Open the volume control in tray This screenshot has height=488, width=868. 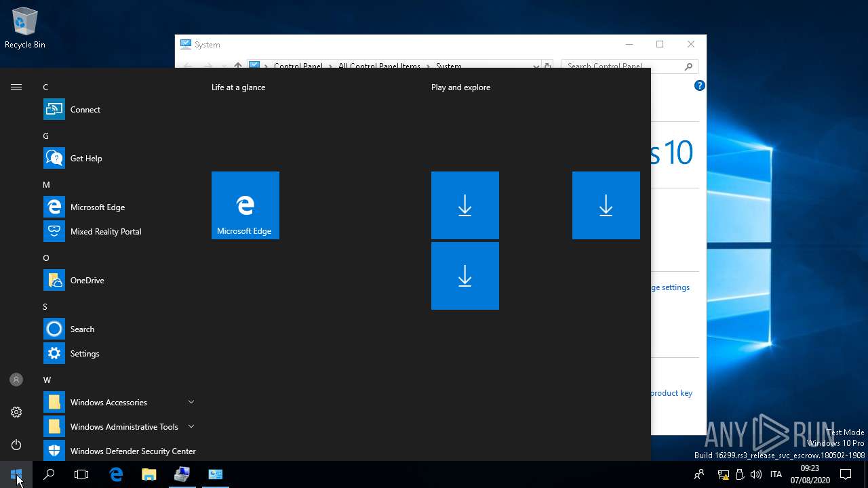756,474
